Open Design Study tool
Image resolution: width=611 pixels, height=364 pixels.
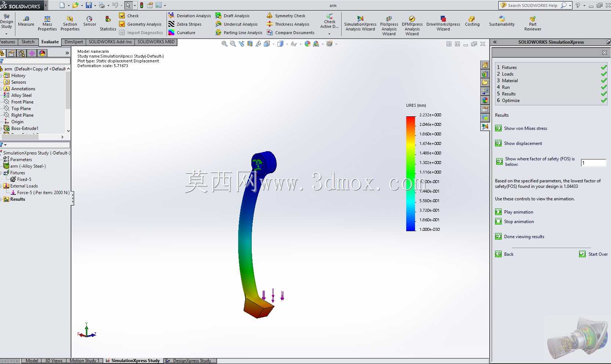(7, 21)
